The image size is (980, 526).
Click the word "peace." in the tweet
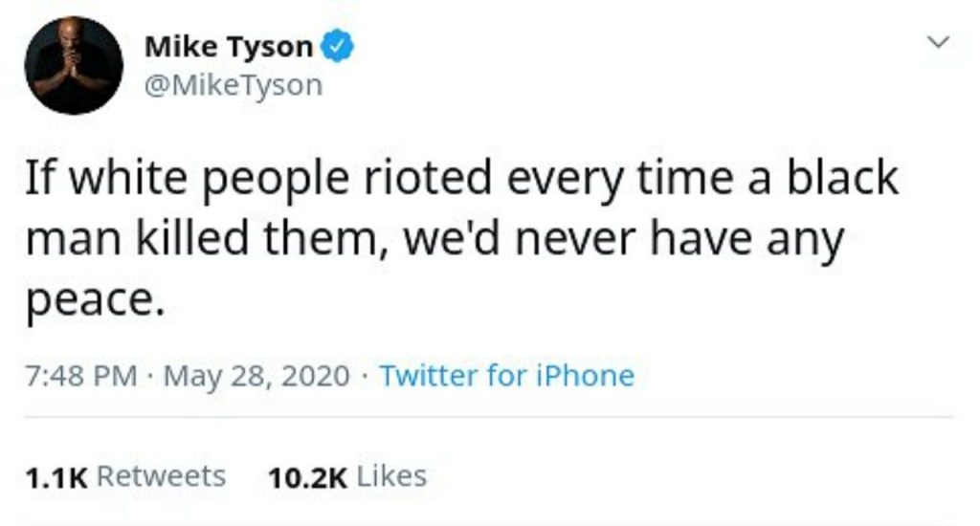point(88,300)
